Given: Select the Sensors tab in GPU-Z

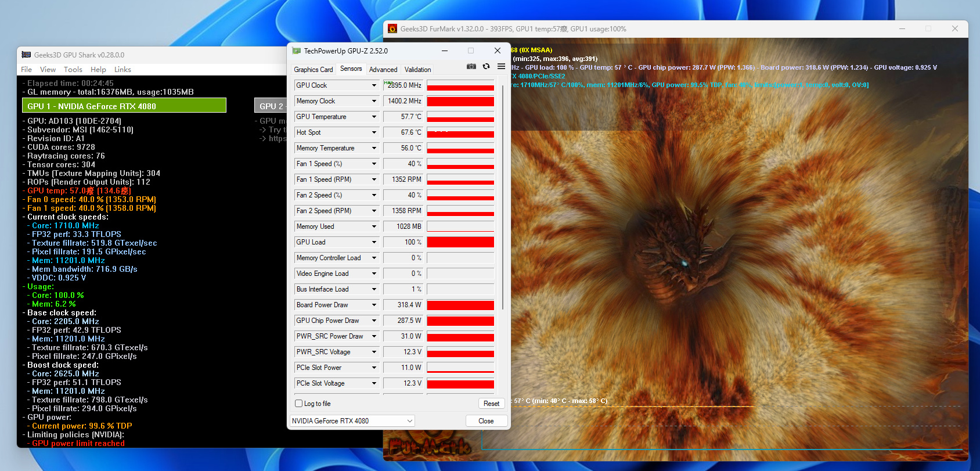Looking at the screenshot, I should (x=351, y=69).
